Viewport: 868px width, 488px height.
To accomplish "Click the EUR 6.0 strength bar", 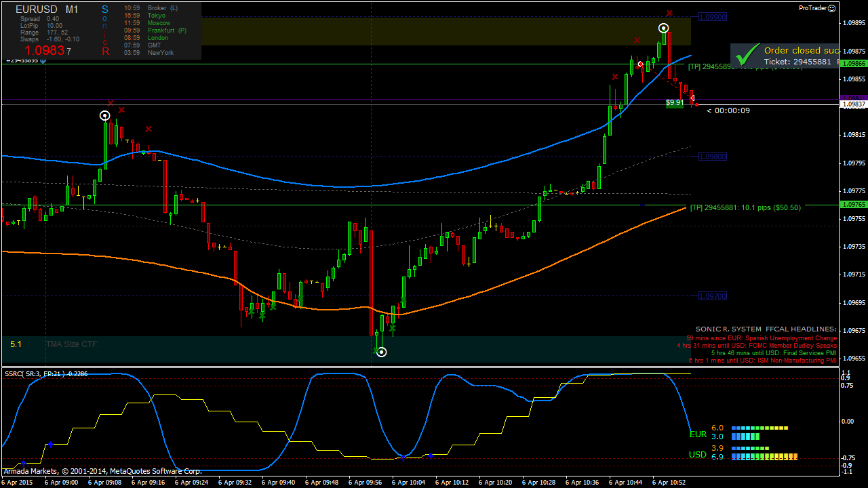I will pyautogui.click(x=759, y=428).
